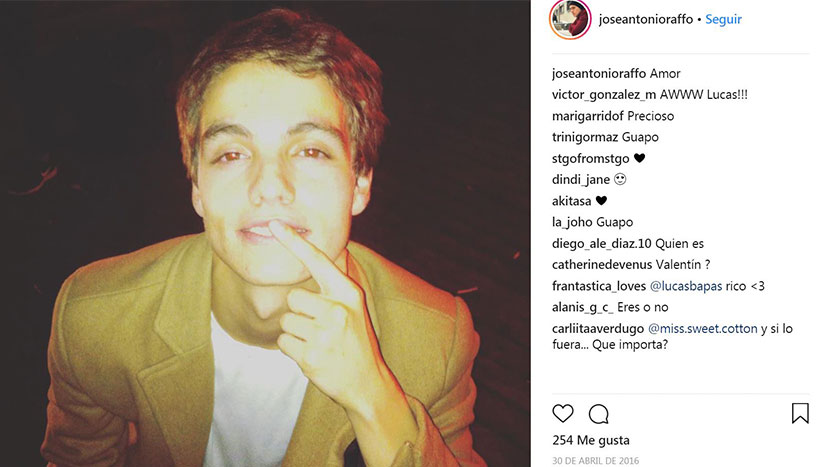Image resolution: width=830 pixels, height=467 pixels.
Task: Open the @miss.sweet.cotton mention
Action: point(702,328)
